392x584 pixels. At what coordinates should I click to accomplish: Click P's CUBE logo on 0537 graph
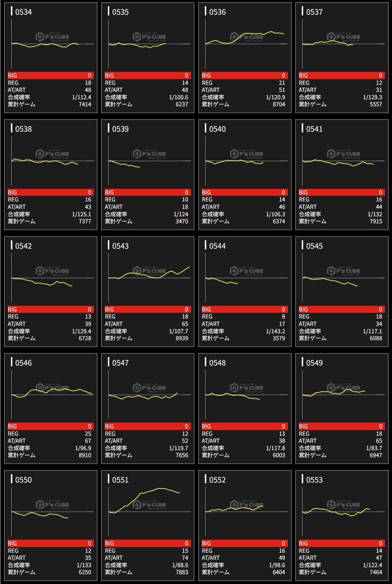(343, 37)
